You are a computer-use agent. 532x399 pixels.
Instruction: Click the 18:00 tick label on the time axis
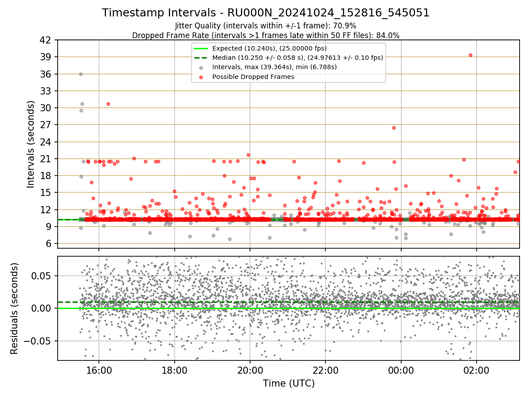click(174, 370)
